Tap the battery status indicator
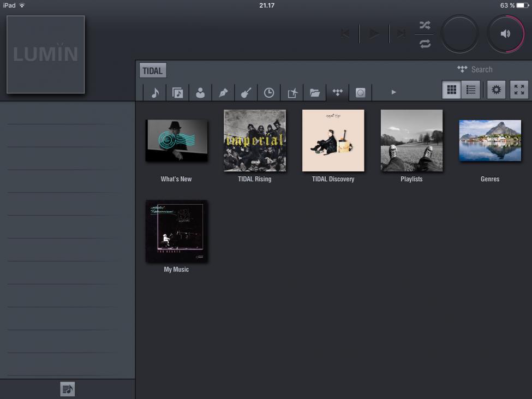 click(523, 5)
